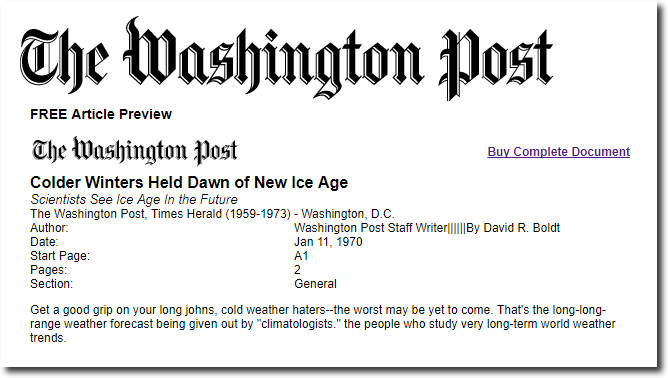Click the Start Page label
The image size is (668, 378).
pyautogui.click(x=60, y=256)
